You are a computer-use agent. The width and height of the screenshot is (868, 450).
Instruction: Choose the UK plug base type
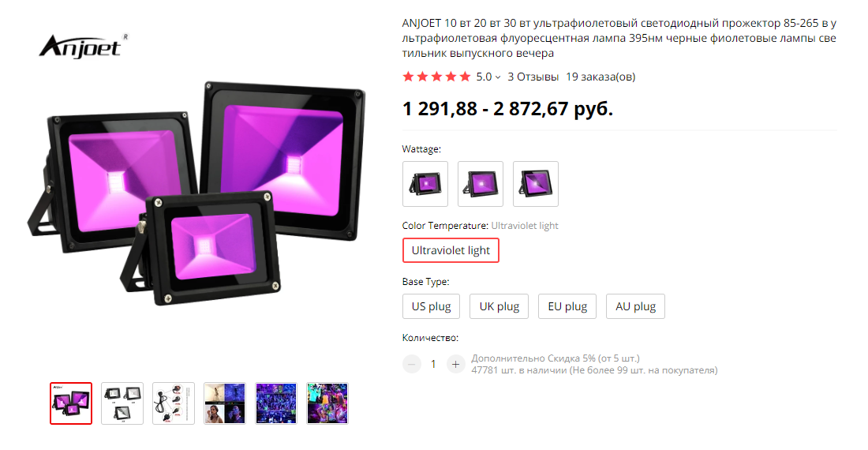tap(499, 306)
